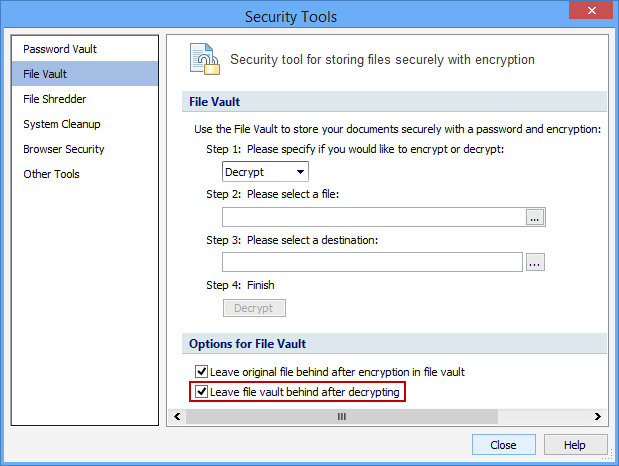Open Password Vault in sidebar

60,49
